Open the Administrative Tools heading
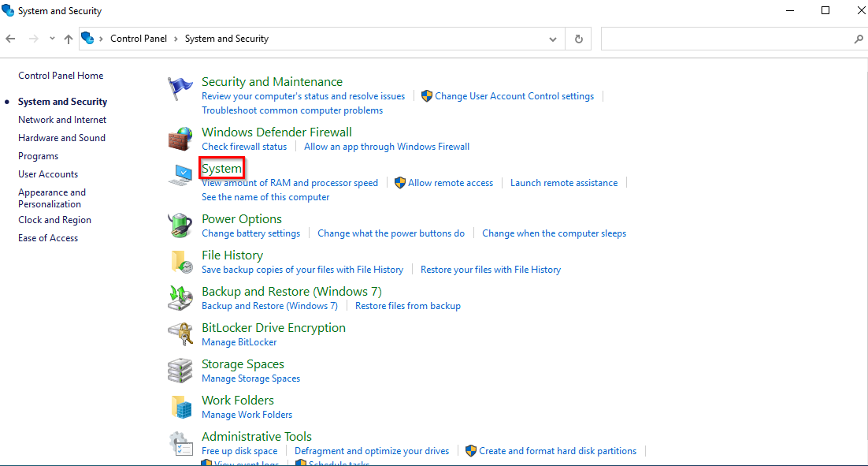The width and height of the screenshot is (868, 466). click(x=256, y=437)
